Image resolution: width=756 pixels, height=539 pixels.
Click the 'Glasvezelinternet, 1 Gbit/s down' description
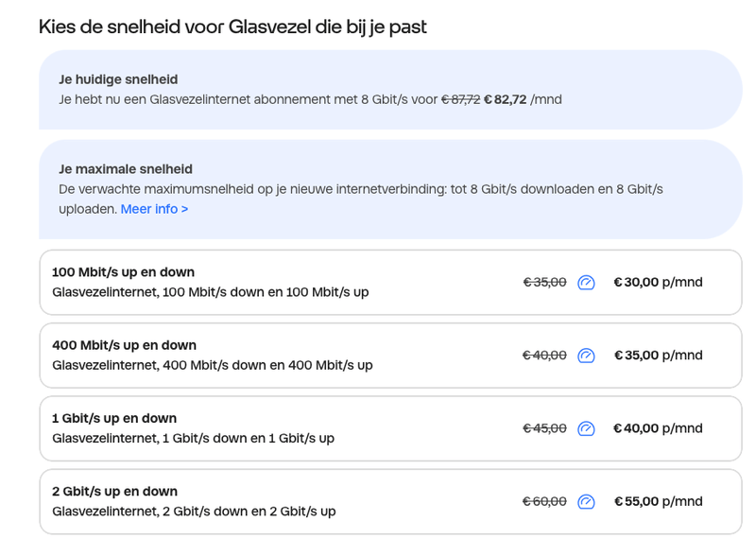coord(193,438)
